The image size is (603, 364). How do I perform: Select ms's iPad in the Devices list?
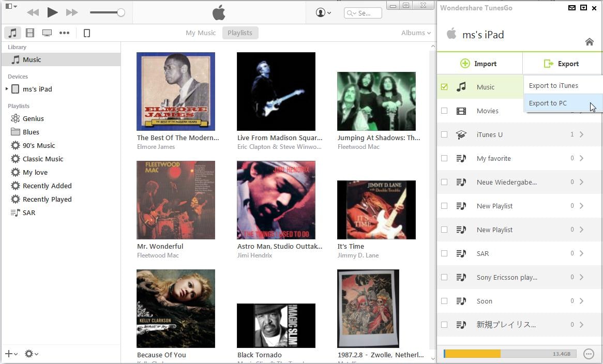[x=37, y=89]
